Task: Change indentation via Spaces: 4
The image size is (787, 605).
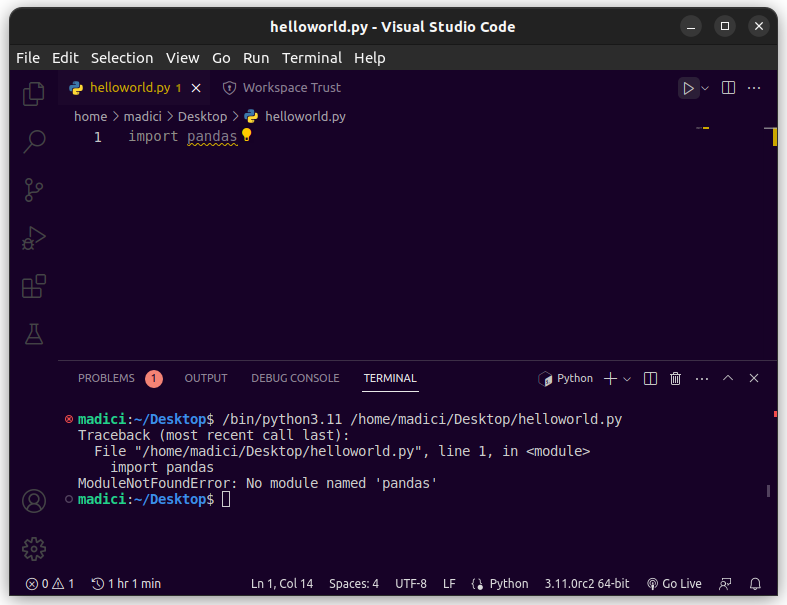Action: click(x=354, y=583)
